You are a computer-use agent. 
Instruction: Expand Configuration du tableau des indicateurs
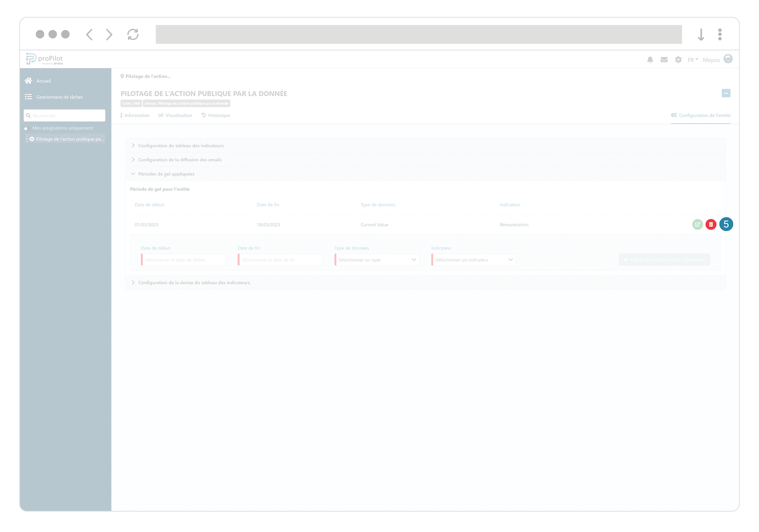point(181,146)
